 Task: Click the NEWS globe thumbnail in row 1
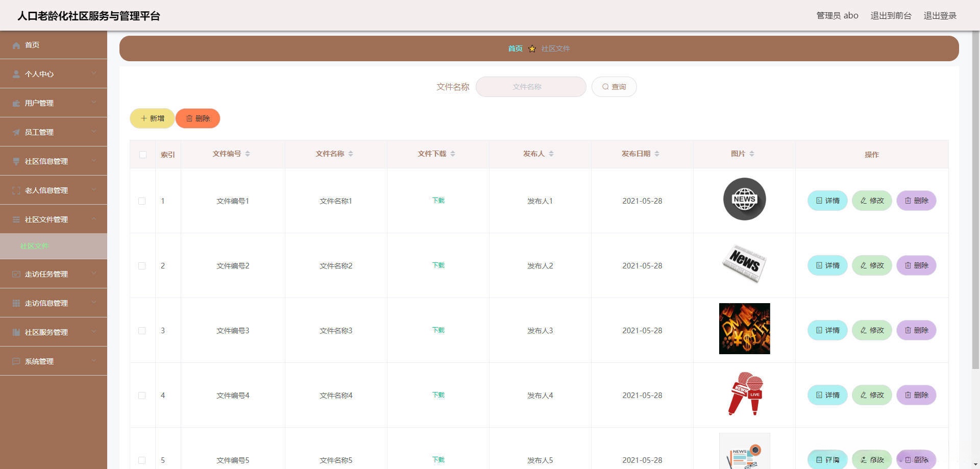coord(744,199)
